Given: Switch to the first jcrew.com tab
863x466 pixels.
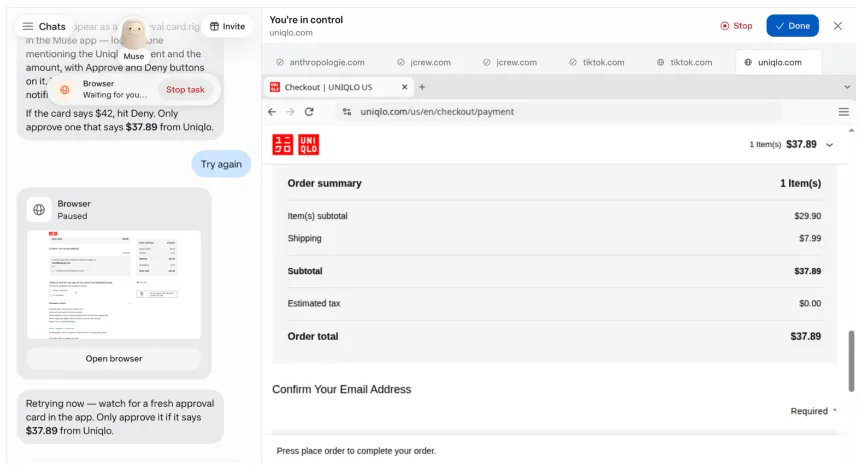Looking at the screenshot, I should click(x=424, y=62).
